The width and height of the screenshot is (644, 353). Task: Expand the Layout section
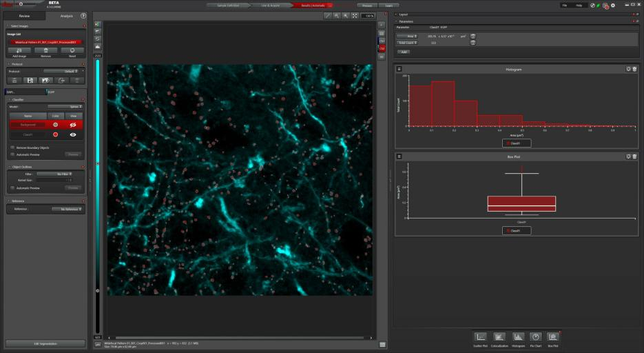point(396,14)
